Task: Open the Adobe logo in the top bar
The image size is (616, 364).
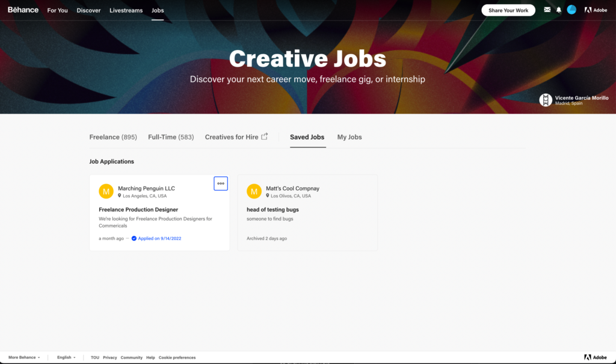Action: pos(596,10)
